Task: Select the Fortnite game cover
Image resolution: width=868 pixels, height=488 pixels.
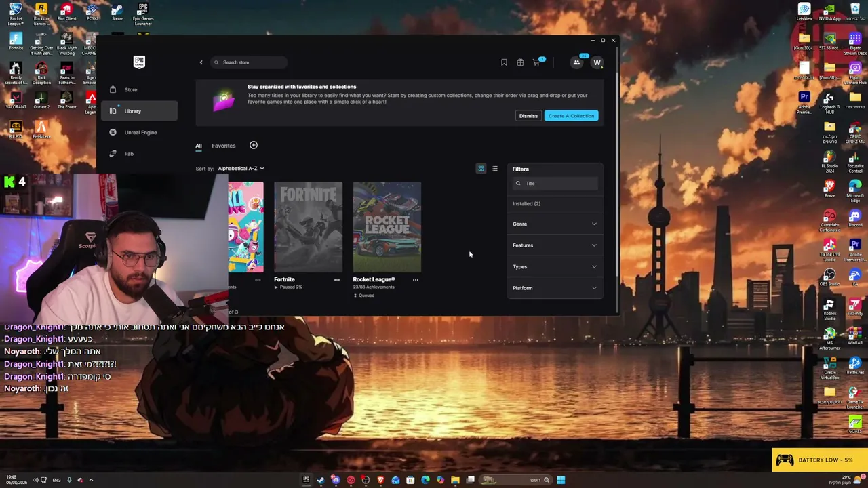Action: 309,227
